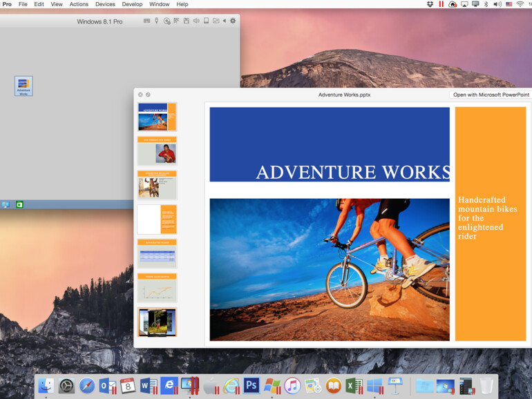532x399 pixels.
Task: Open the Help menu
Action: pyautogui.click(x=182, y=4)
